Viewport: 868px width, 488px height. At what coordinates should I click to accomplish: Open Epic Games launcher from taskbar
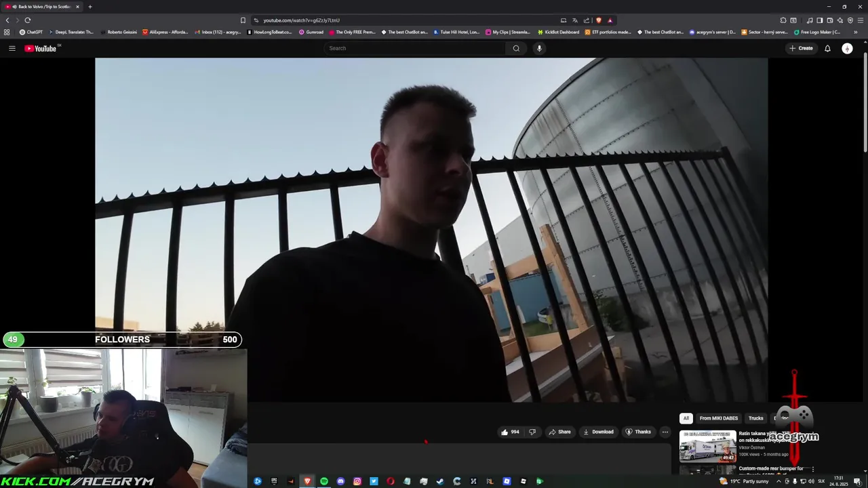(x=274, y=481)
